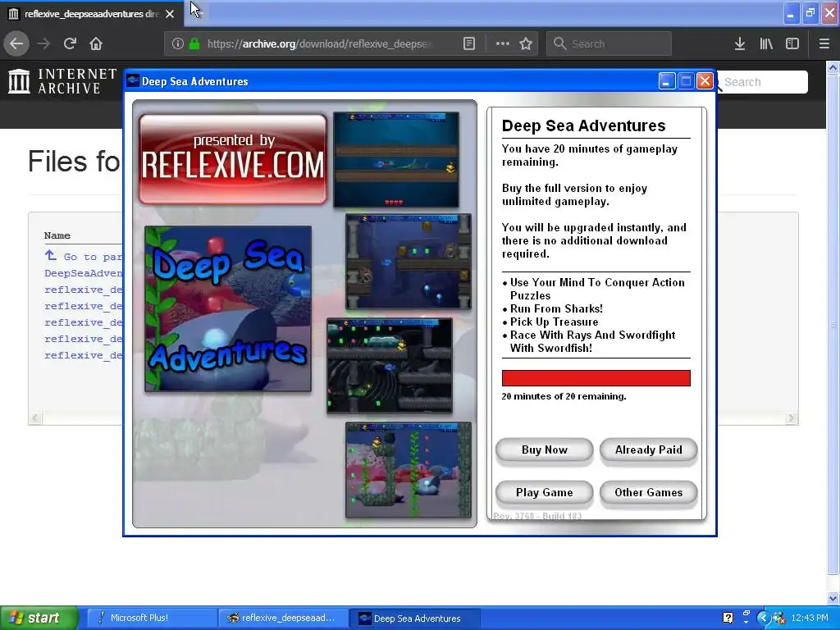
Task: Restore down the Firefox browser window
Action: (x=810, y=13)
